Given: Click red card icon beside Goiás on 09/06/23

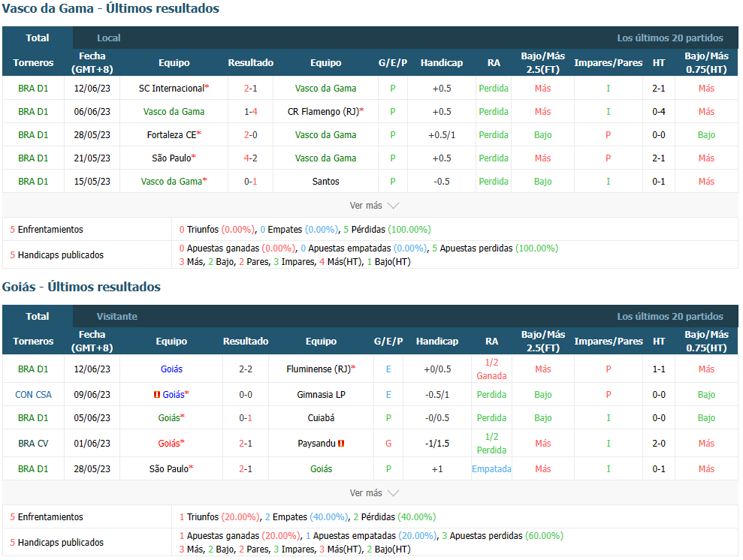Looking at the screenshot, I should pyautogui.click(x=157, y=394).
